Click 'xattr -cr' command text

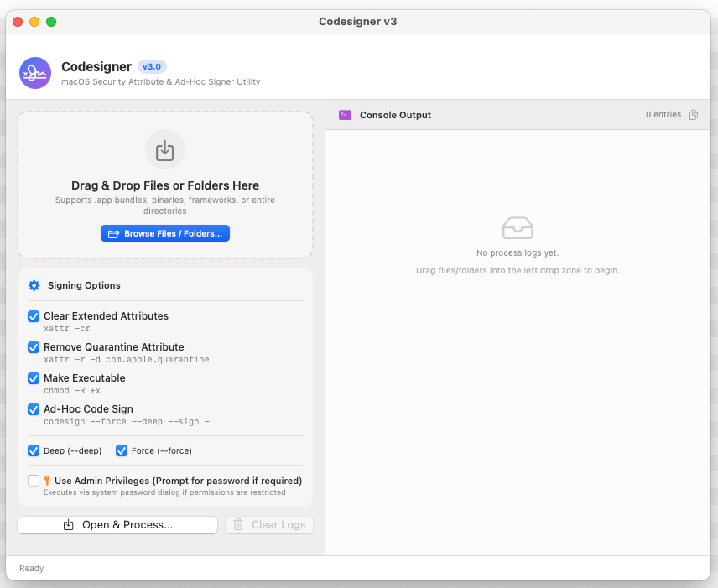67,328
